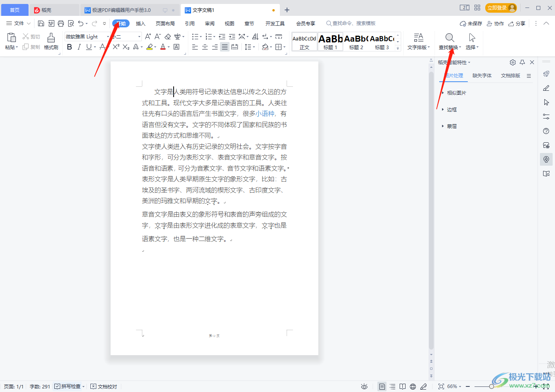Decrease paragraph indent

point(222,36)
